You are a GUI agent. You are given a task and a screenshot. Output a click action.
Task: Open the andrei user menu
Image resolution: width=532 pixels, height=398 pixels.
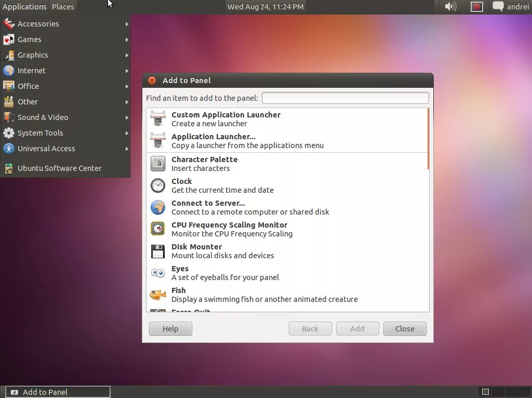coord(518,7)
